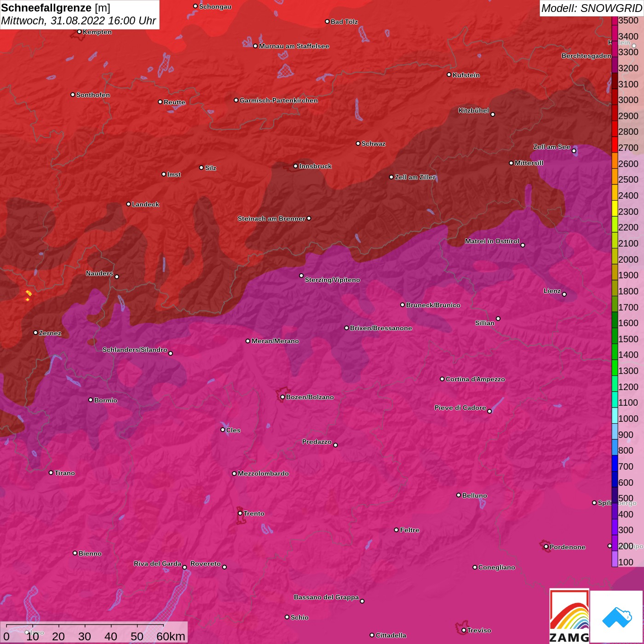Click the Schlanders/Silandro label
The width and height of the screenshot is (644, 644).
[x=135, y=350]
